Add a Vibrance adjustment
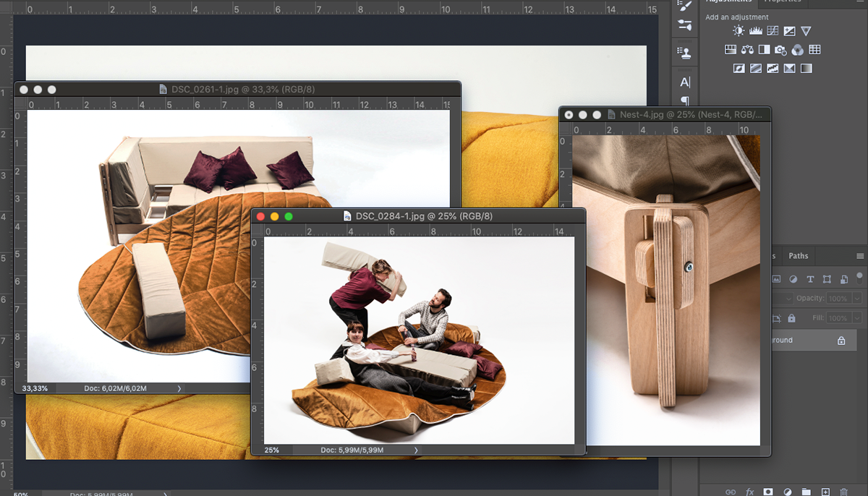The image size is (868, 496). coord(806,31)
